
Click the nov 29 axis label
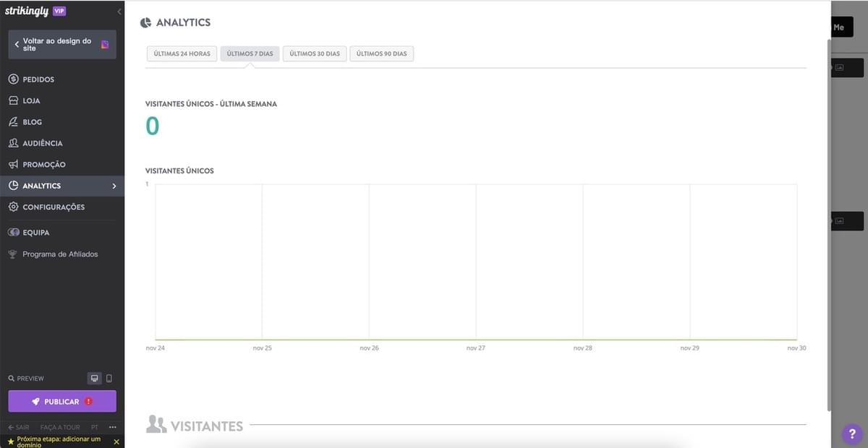(690, 348)
